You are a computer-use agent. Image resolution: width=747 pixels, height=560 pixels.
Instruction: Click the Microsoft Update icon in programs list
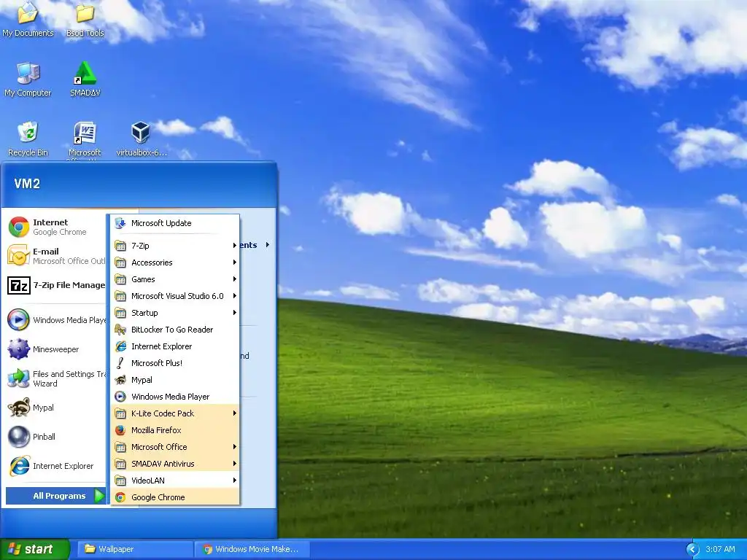coord(120,223)
